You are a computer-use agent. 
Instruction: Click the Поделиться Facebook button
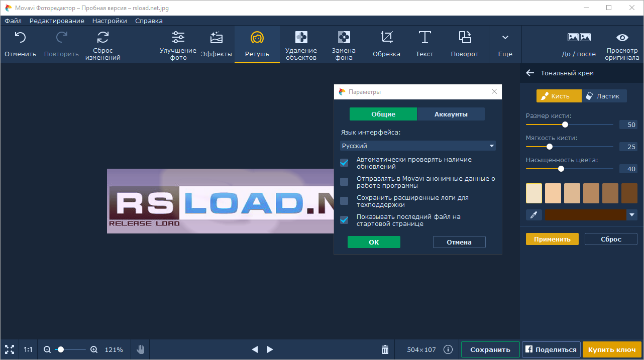pyautogui.click(x=552, y=349)
